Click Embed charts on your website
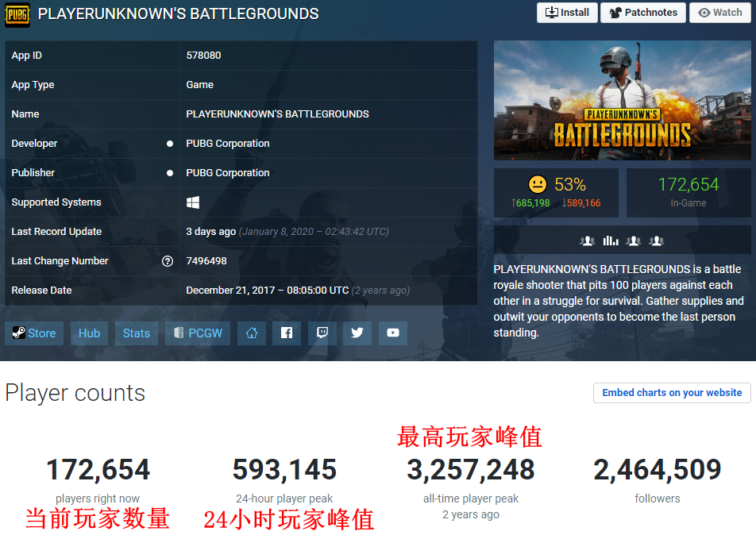This screenshot has width=756, height=535. (672, 393)
